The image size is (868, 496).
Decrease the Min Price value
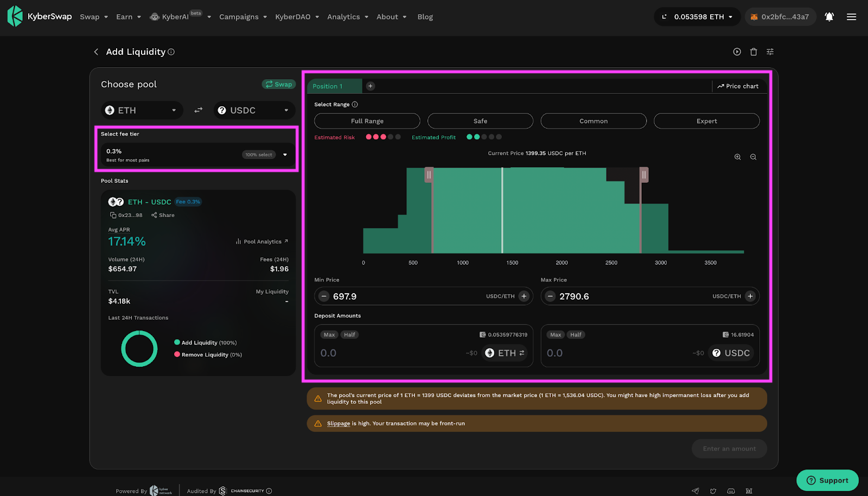324,296
